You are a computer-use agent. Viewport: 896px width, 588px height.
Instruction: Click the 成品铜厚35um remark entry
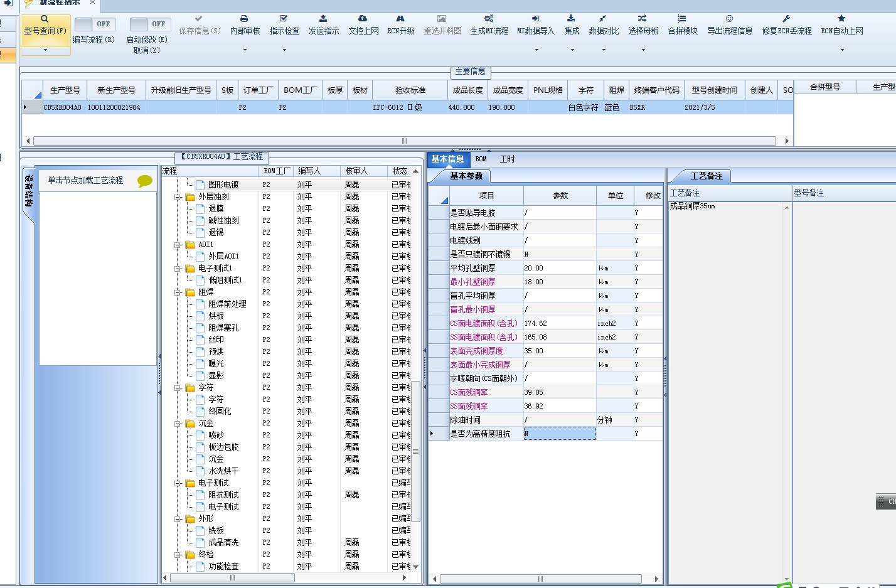pos(693,206)
